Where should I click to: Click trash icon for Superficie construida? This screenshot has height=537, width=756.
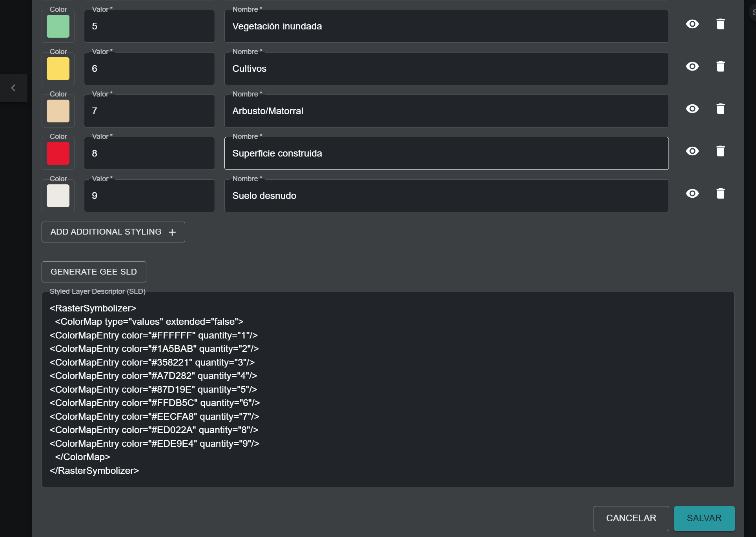(720, 151)
